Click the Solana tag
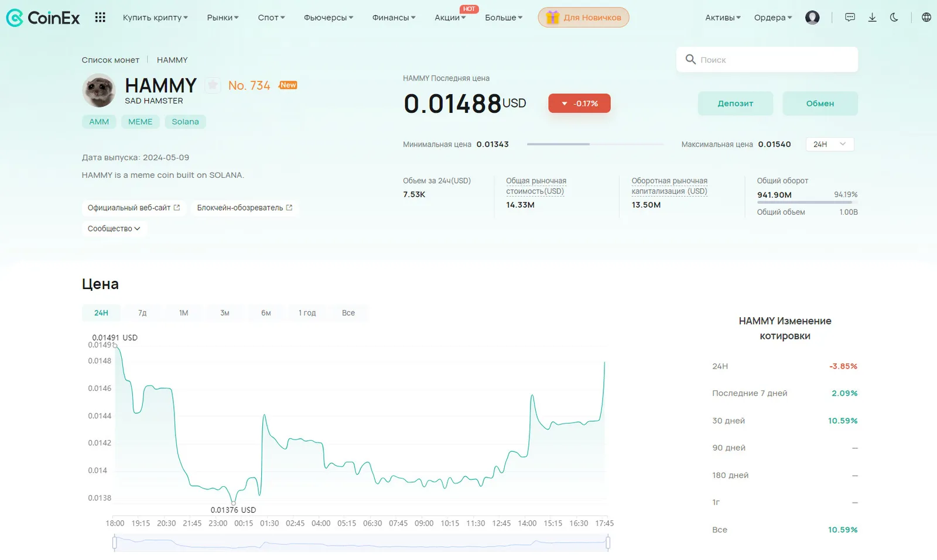 [x=185, y=122]
